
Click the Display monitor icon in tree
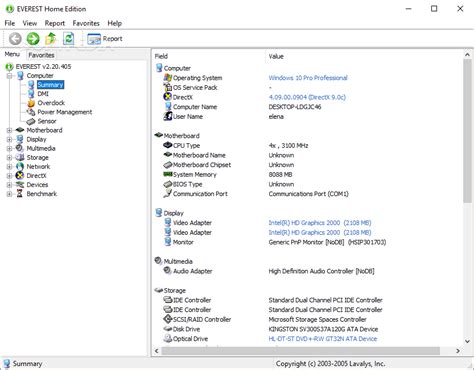click(20, 139)
